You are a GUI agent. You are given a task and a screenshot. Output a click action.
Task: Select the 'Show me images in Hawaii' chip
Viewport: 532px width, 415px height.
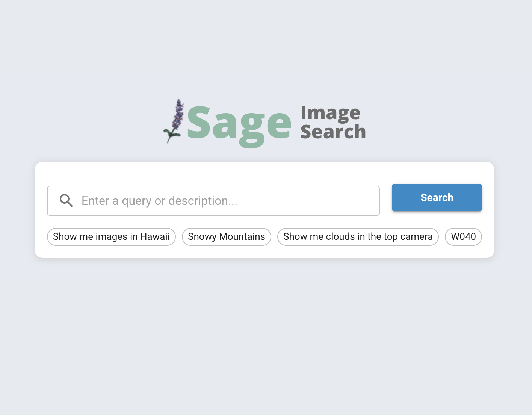[x=111, y=236]
